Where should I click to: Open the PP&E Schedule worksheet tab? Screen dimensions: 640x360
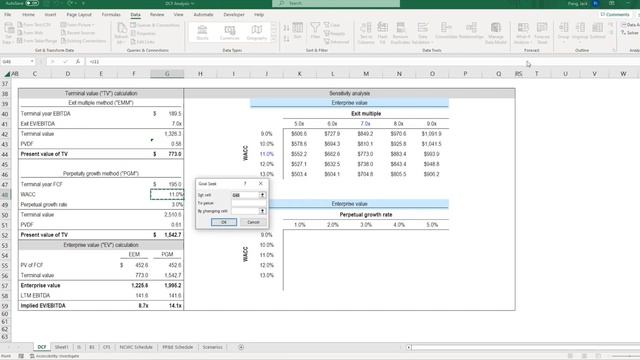coord(178,347)
